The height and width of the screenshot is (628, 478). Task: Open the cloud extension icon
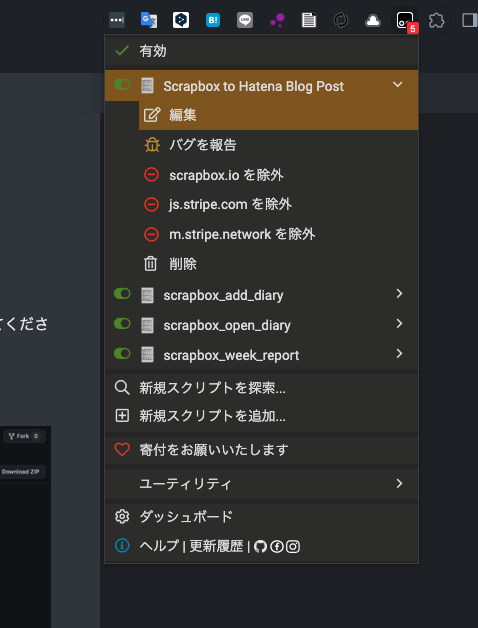point(373,21)
